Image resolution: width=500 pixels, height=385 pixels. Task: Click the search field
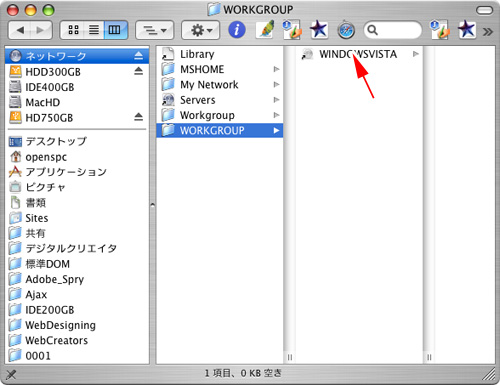click(x=393, y=30)
